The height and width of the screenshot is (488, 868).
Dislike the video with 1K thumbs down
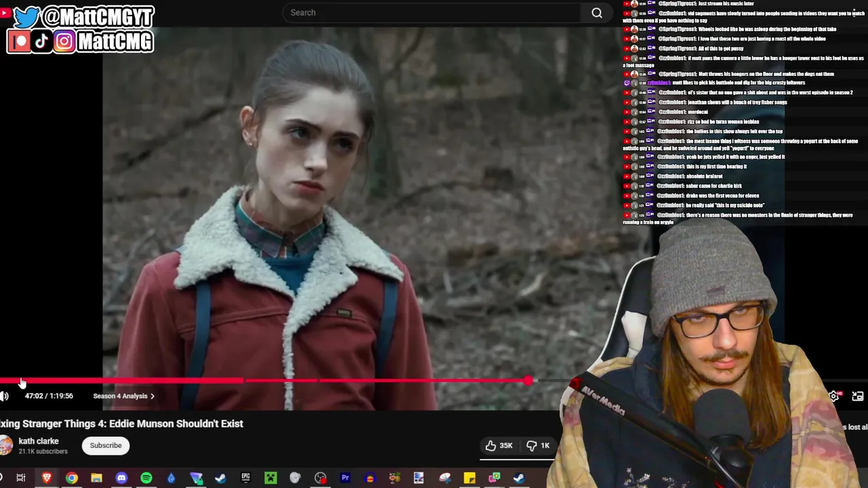[538, 445]
